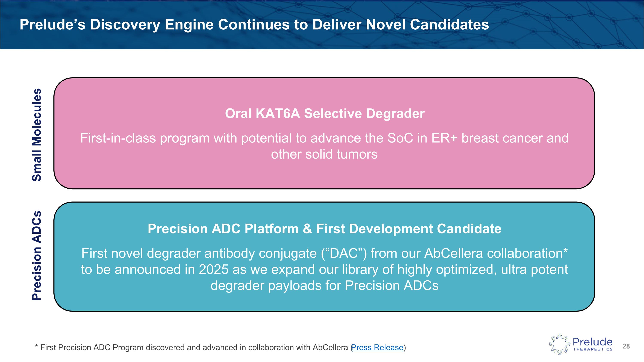Click the Oral KAT6A Selective Degrader heading
The image size is (644, 362).
click(325, 114)
